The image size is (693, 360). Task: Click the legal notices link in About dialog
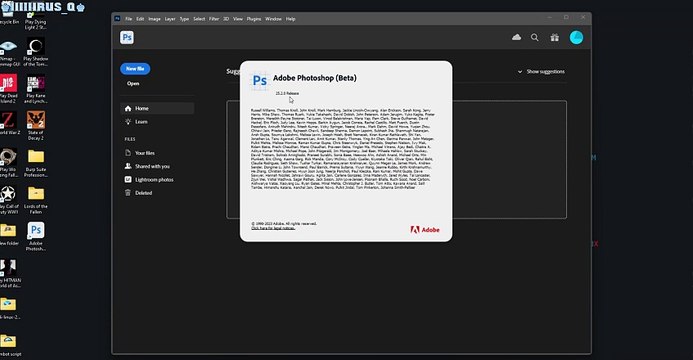[x=273, y=228]
